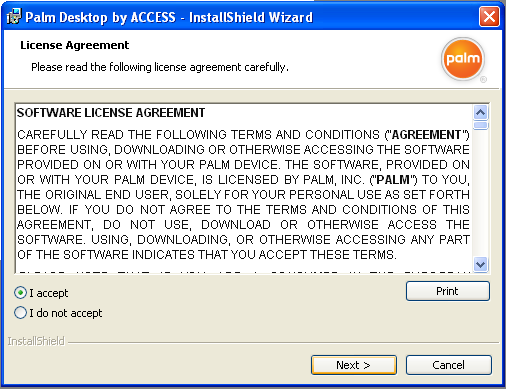Click the "SOFTWARE LICENSE AGREEMENT" heading text

tap(111, 113)
